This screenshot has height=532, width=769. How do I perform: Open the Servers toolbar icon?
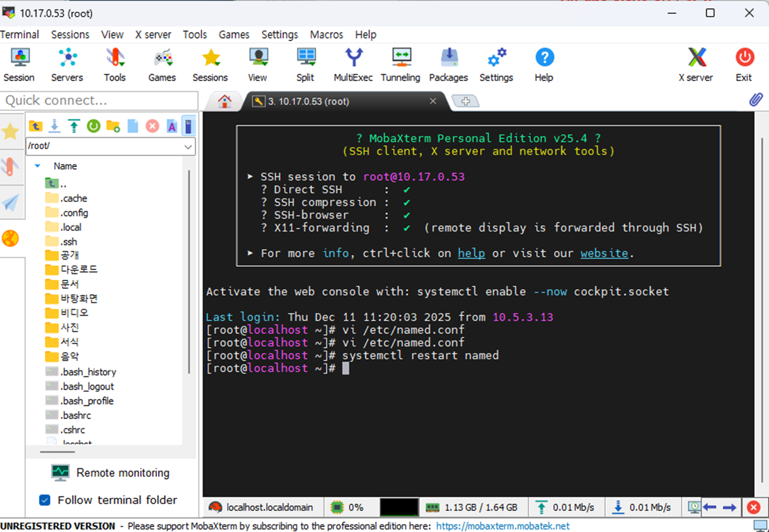(x=67, y=65)
